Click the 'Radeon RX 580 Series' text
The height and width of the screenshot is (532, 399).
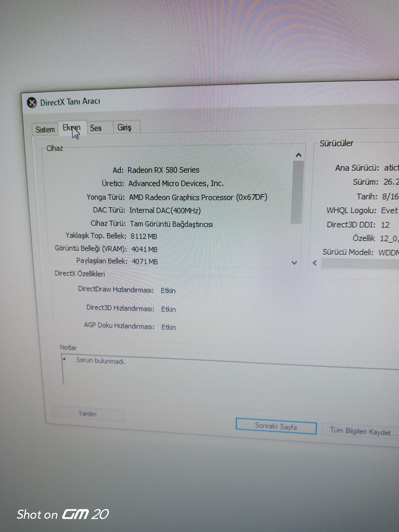click(163, 170)
